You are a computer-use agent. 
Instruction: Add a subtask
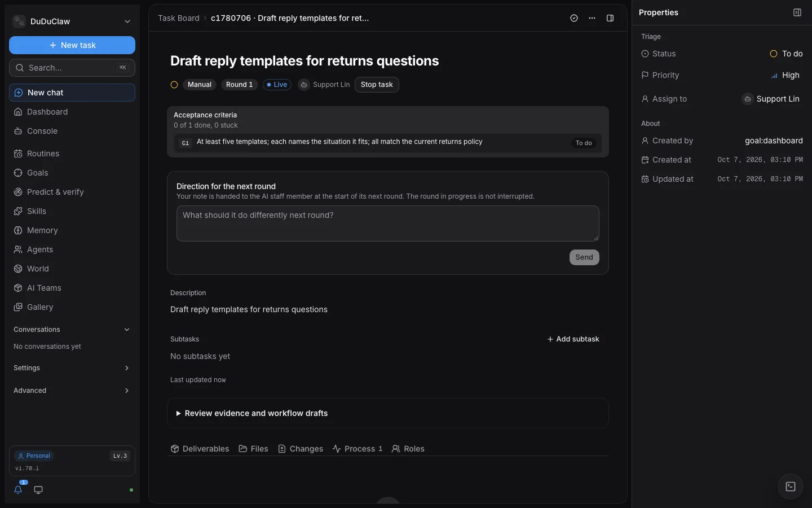point(573,339)
